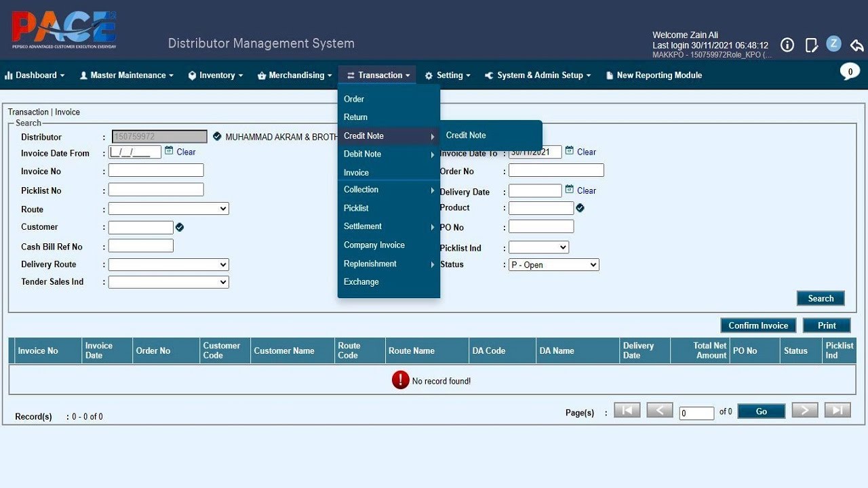Click the logout back-arrow icon
Viewport: 868px width, 488px height.
tap(857, 45)
